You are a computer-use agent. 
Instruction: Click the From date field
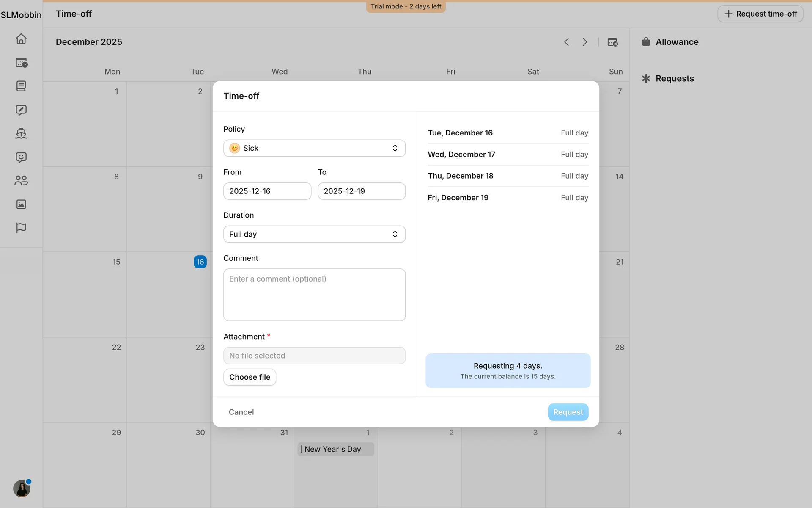click(x=267, y=191)
